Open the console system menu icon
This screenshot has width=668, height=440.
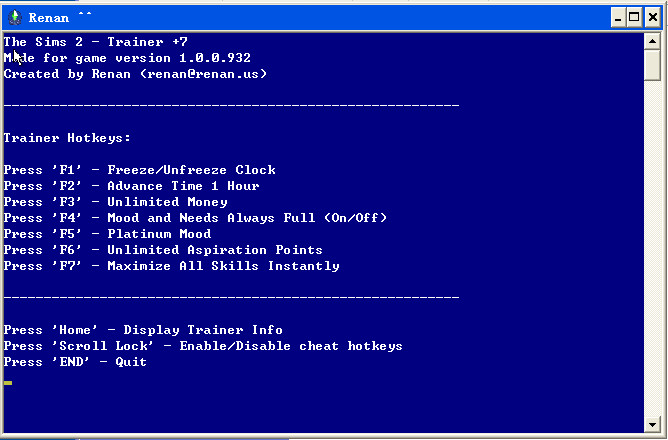pyautogui.click(x=14, y=17)
